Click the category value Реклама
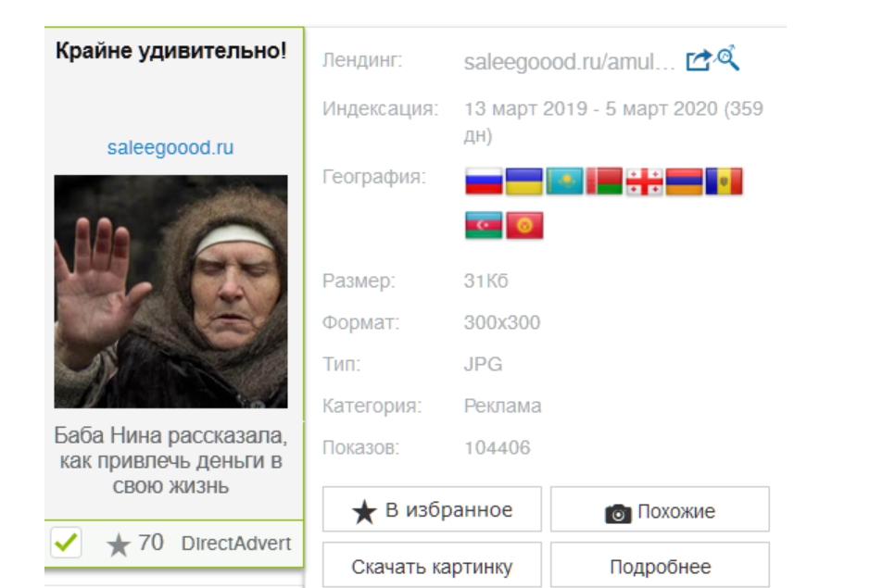Screen dimensions: 895x588 pyautogui.click(x=502, y=406)
